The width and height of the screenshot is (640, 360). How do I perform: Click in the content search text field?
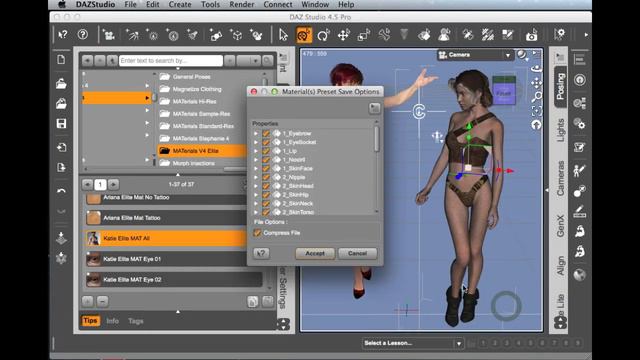click(171, 61)
